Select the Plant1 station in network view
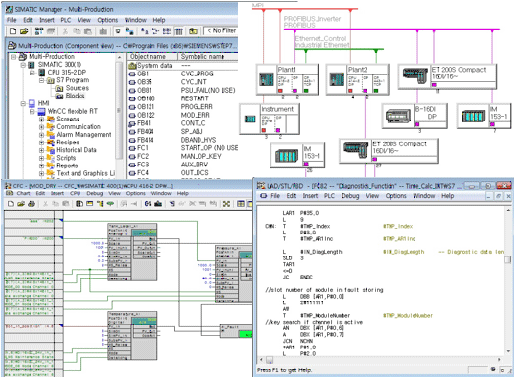The image size is (514, 377). click(287, 79)
